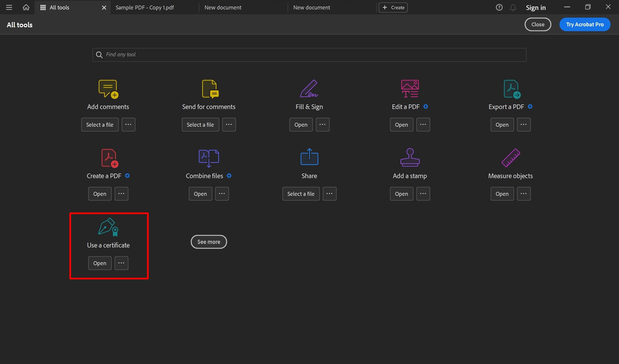Open the Combine files tool icon
The height and width of the screenshot is (364, 619).
tap(208, 158)
